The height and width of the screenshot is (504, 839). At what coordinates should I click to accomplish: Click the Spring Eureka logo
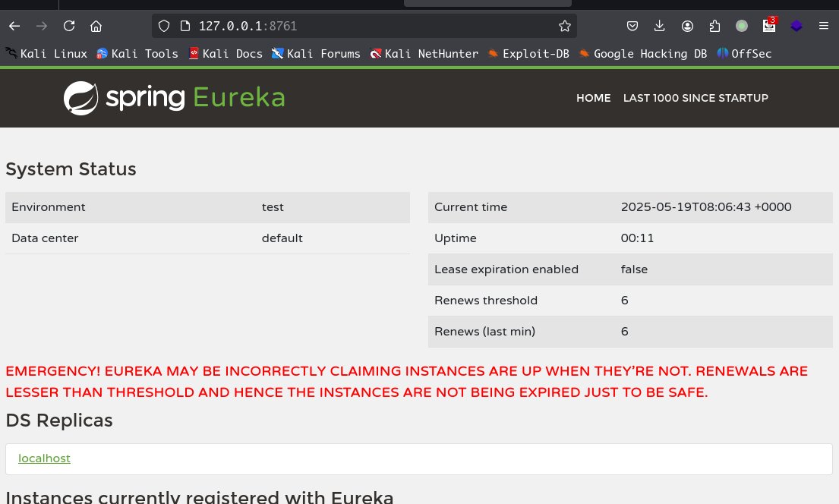click(x=175, y=98)
